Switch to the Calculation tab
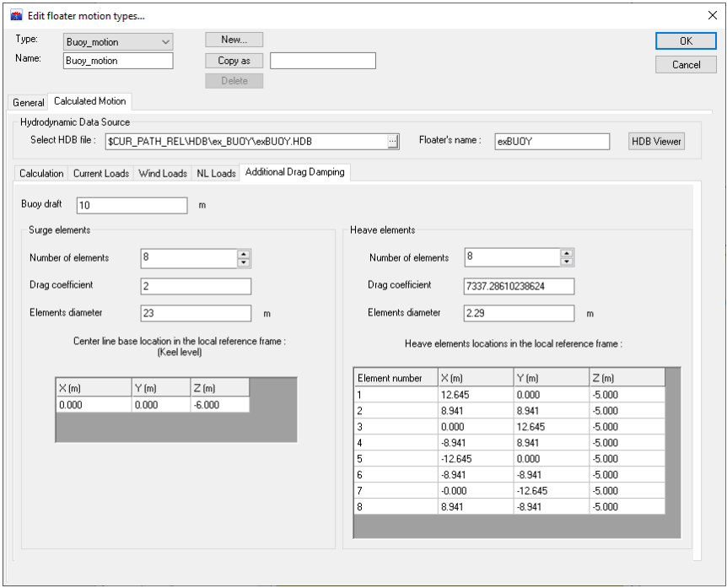This screenshot has height=588, width=727. click(x=41, y=173)
